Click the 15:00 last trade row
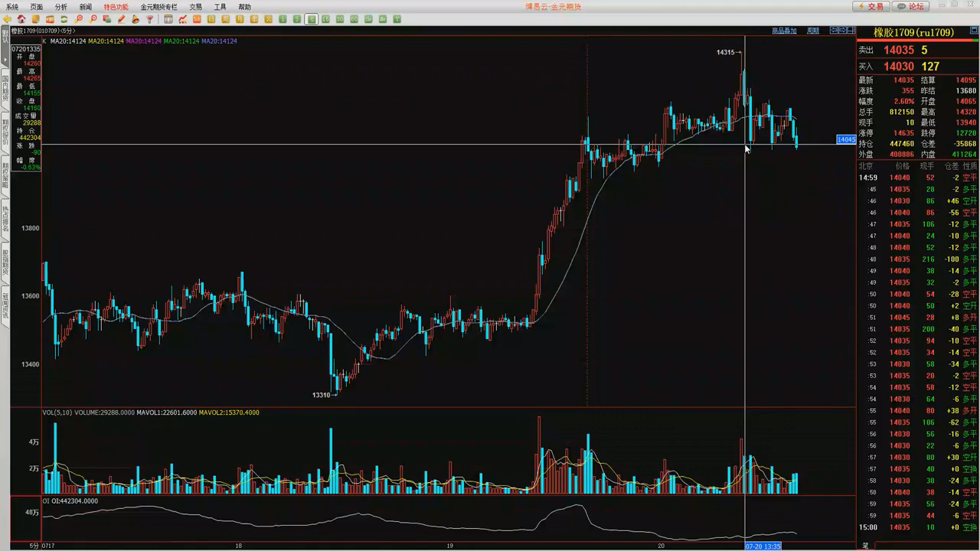The height and width of the screenshot is (551, 980). [x=917, y=527]
